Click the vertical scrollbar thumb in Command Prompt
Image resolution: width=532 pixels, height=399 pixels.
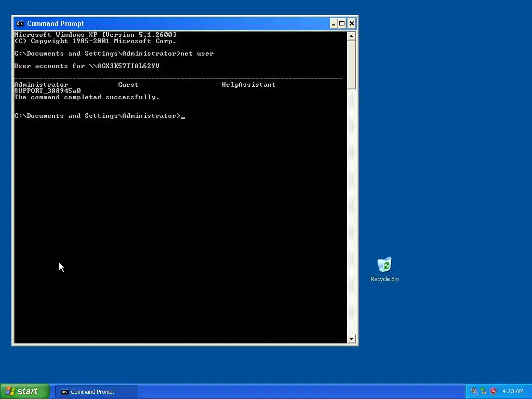pos(351,64)
